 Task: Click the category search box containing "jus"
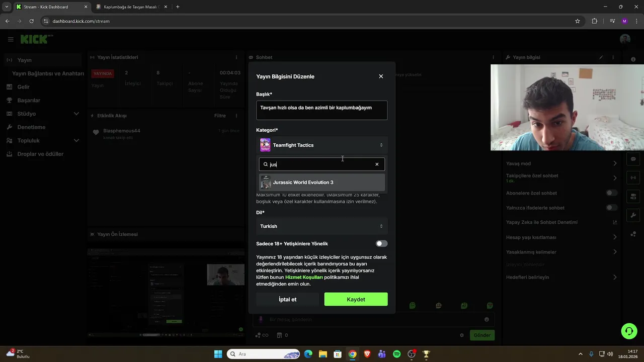pyautogui.click(x=321, y=164)
